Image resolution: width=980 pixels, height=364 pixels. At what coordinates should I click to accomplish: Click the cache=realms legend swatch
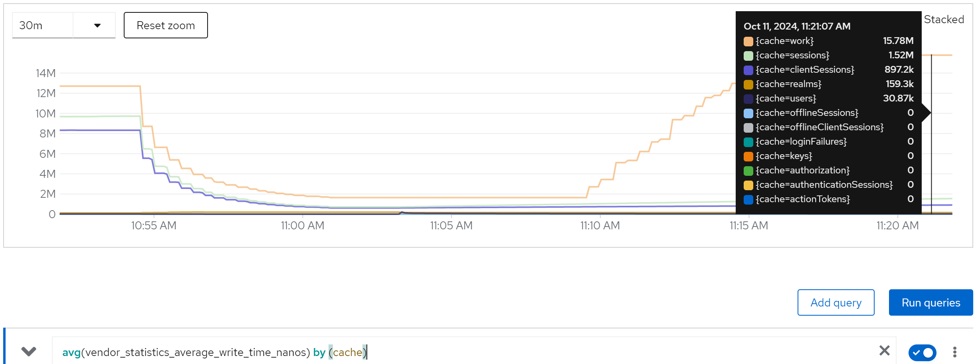[x=748, y=84]
